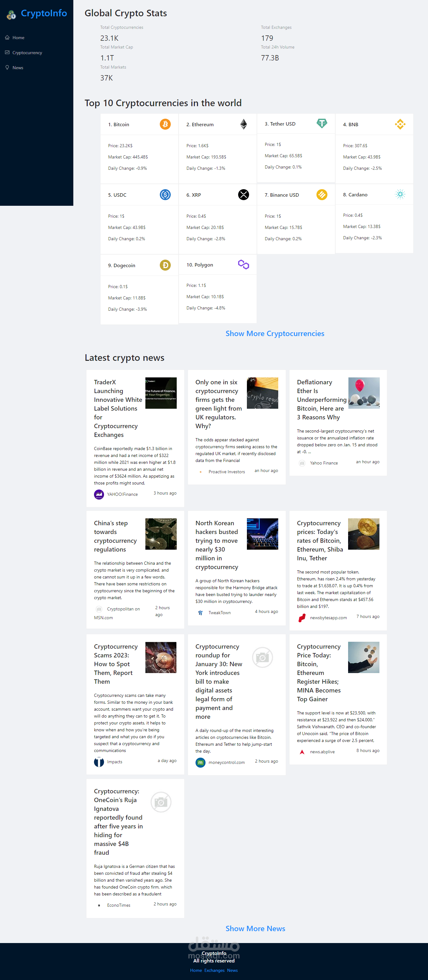Open TraderX Launching Innovative White Label headline

coord(118,408)
